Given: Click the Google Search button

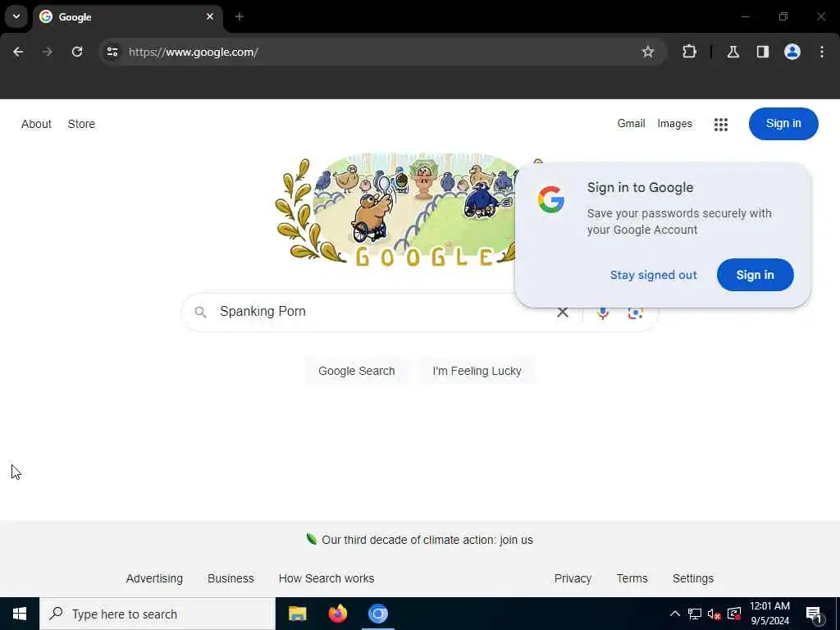Looking at the screenshot, I should pos(356,371).
